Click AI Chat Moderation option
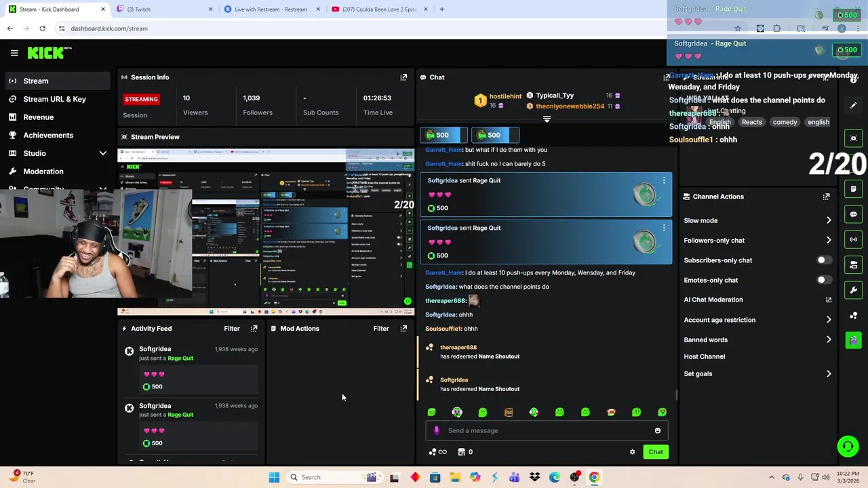868x488 pixels. click(713, 300)
